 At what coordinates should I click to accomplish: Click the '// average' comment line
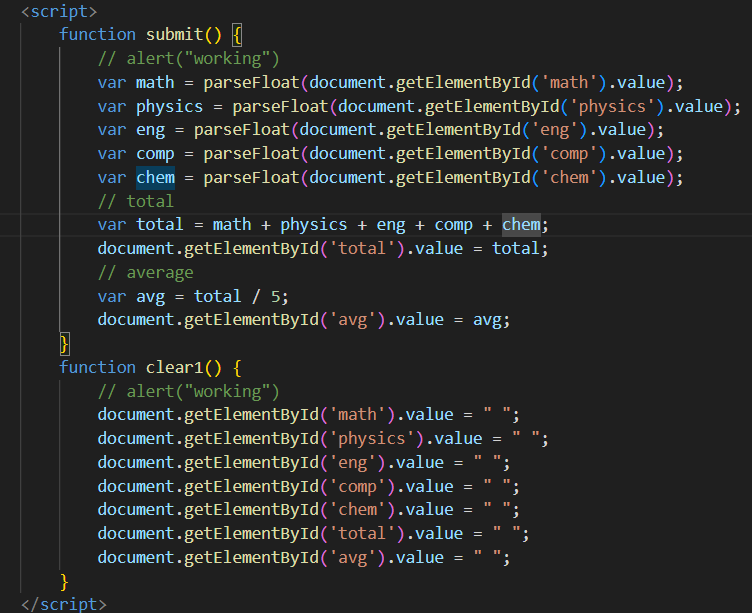tap(145, 272)
